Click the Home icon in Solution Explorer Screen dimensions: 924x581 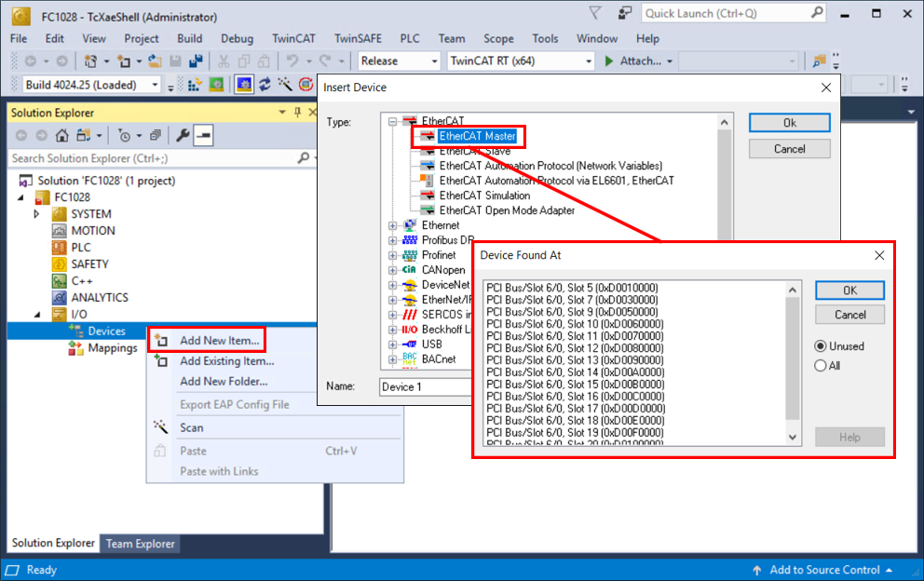tap(61, 136)
